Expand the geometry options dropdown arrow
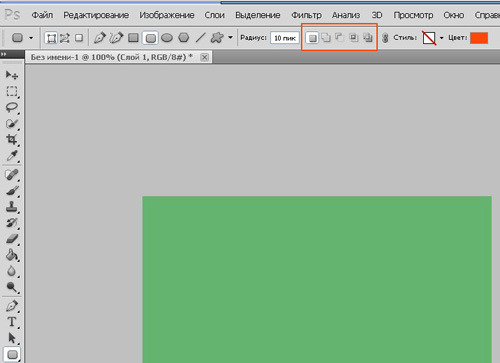The image size is (500, 363). pyautogui.click(x=230, y=38)
